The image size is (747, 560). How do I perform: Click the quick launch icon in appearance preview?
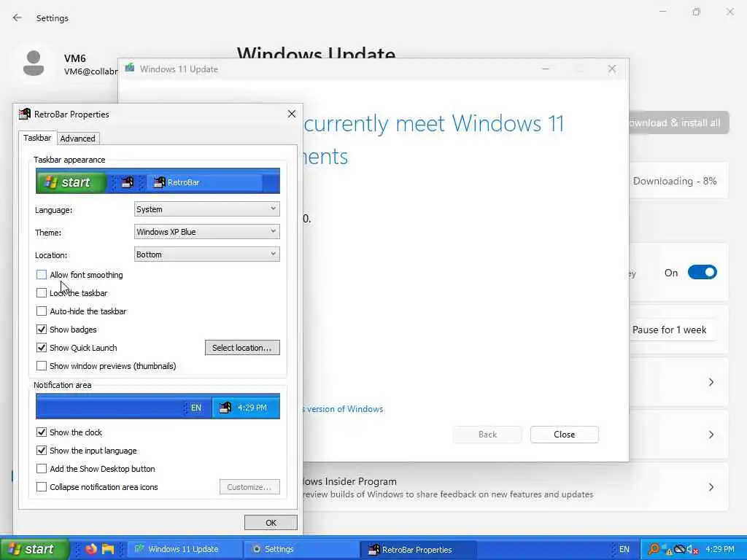tap(128, 182)
